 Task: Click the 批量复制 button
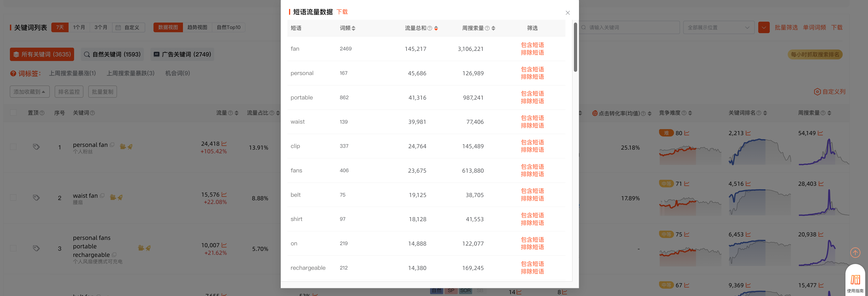102,92
